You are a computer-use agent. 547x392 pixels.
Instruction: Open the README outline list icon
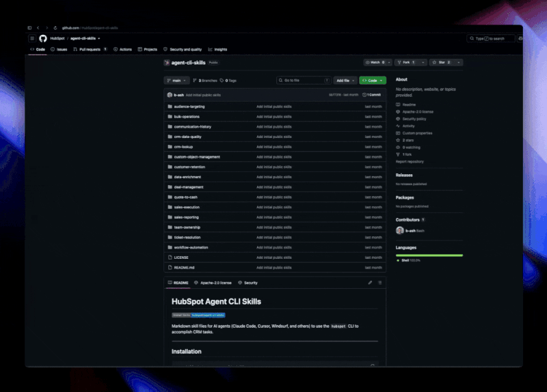(x=380, y=283)
